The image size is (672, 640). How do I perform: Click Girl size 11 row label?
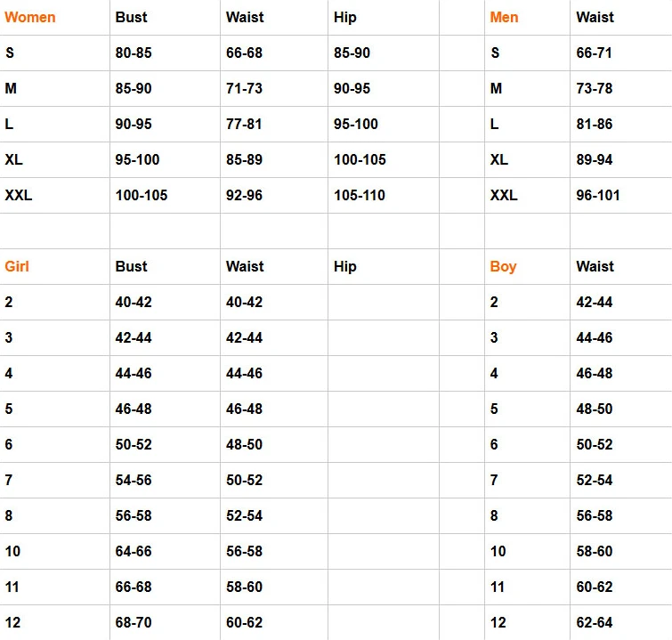point(12,587)
